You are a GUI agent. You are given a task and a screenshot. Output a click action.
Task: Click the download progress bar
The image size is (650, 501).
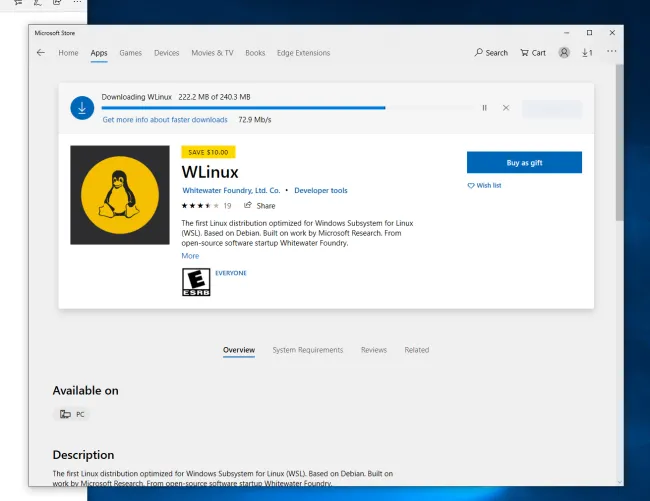[x=287, y=108]
